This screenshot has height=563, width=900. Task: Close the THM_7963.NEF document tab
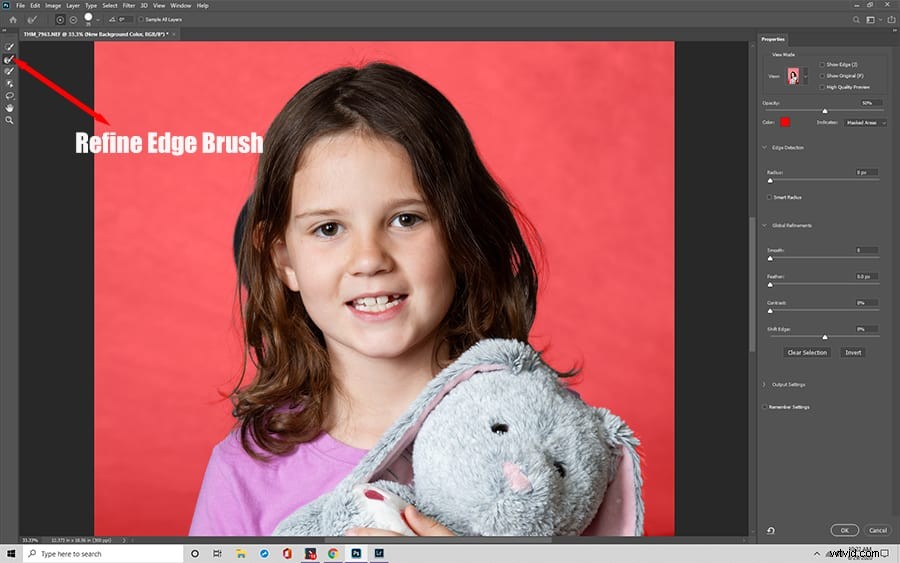click(174, 34)
